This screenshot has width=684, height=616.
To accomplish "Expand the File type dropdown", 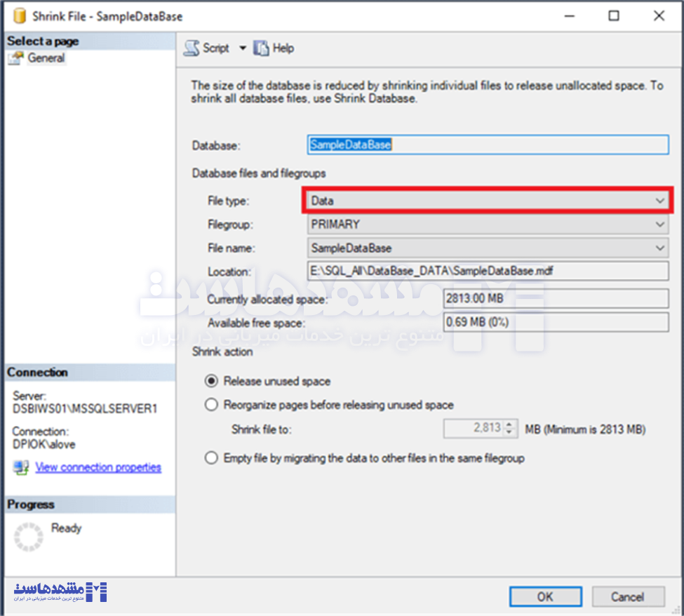I will tap(659, 201).
